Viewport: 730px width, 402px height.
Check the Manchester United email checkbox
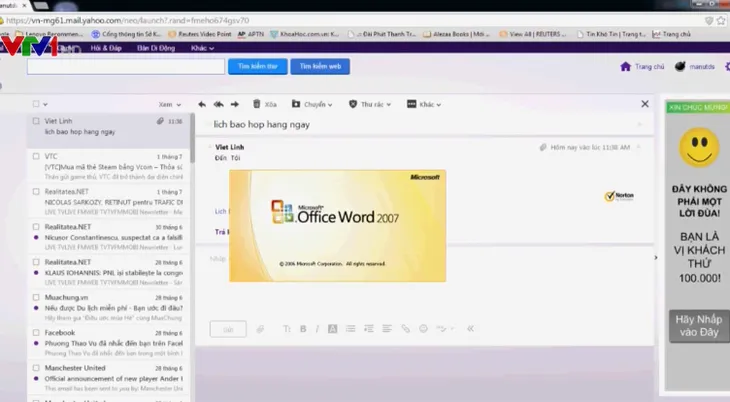click(x=36, y=368)
